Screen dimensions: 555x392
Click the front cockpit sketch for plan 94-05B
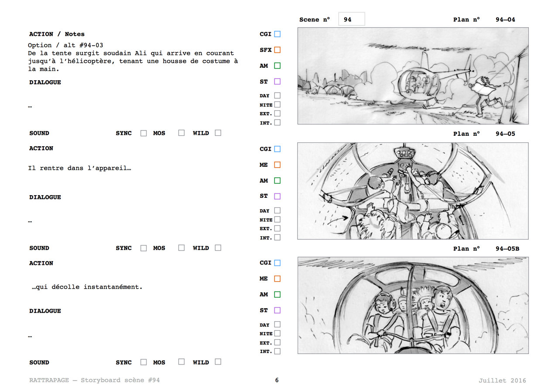tap(413, 305)
